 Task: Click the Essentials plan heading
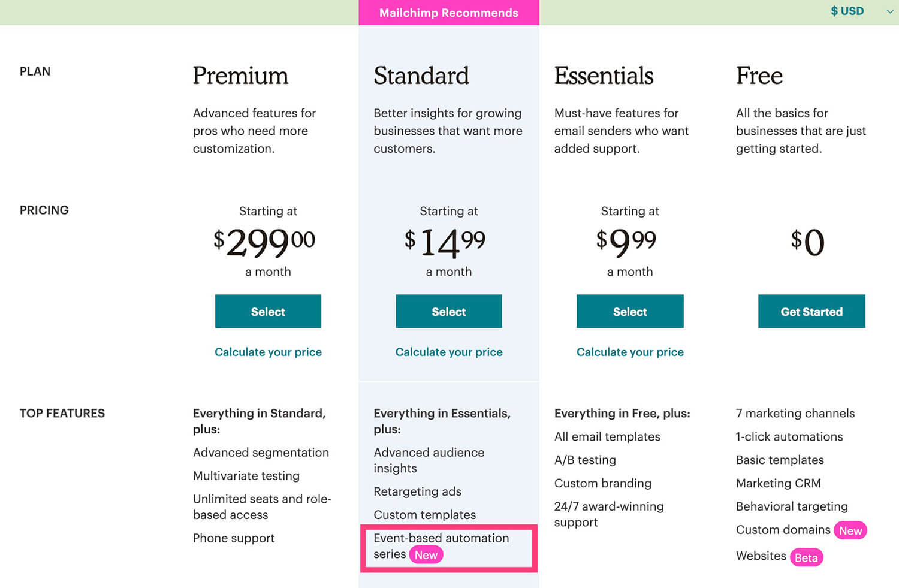point(604,76)
